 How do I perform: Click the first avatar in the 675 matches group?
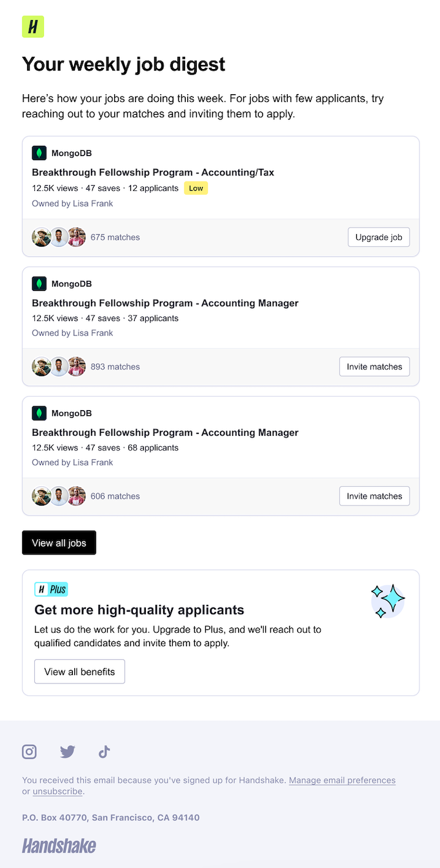(x=41, y=237)
